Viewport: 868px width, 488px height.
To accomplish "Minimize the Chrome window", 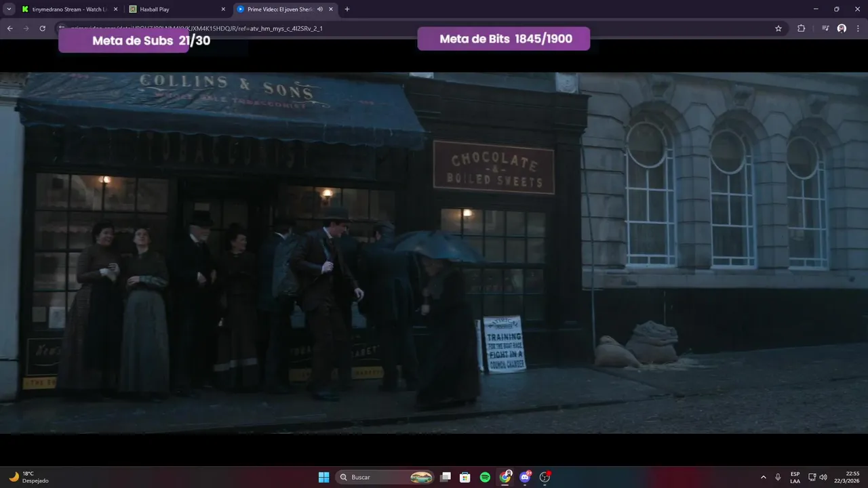I will click(815, 9).
